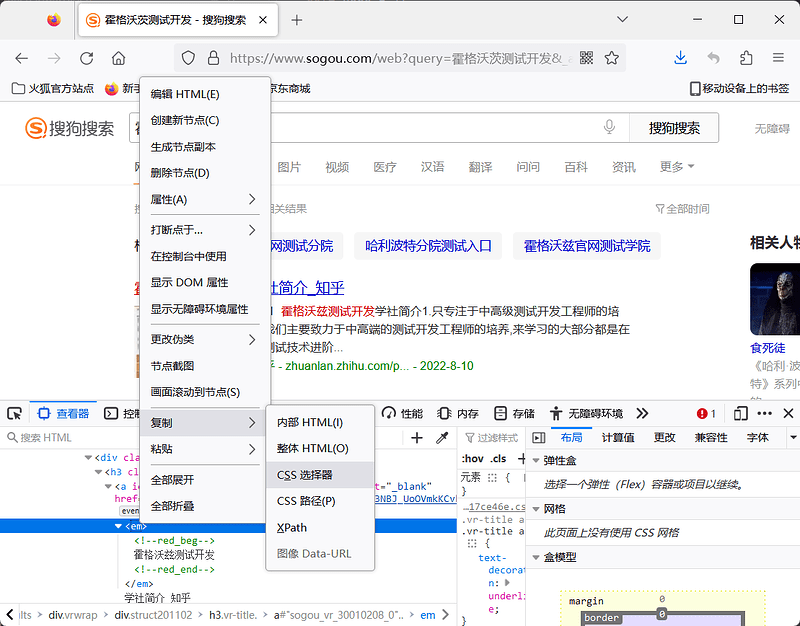Viewport: 800px width, 626px height.
Task: Show more devtools tabs with double chevron
Action: pos(642,413)
